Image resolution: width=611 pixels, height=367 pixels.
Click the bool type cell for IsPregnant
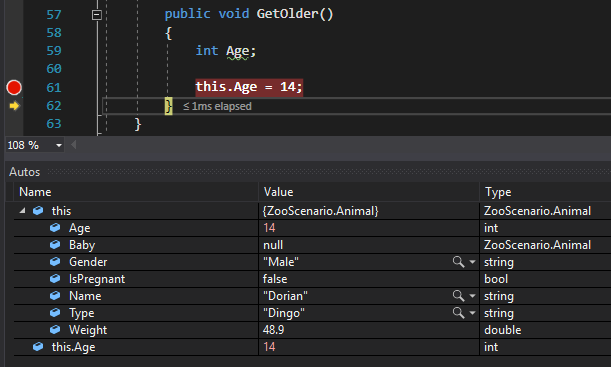496,279
